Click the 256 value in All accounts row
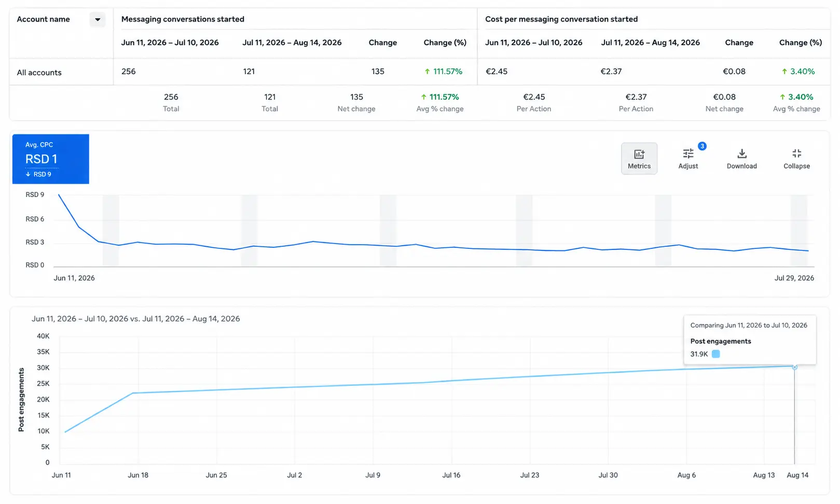 128,72
